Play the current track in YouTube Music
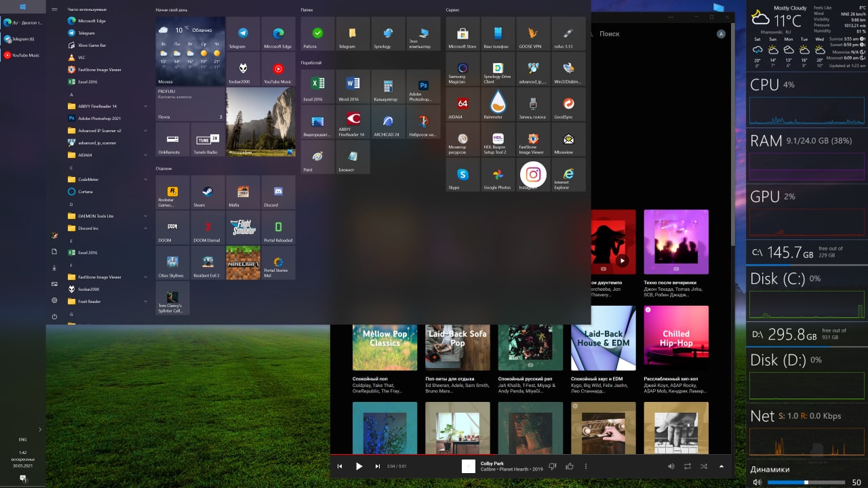This screenshot has height=488, width=868. tap(359, 466)
